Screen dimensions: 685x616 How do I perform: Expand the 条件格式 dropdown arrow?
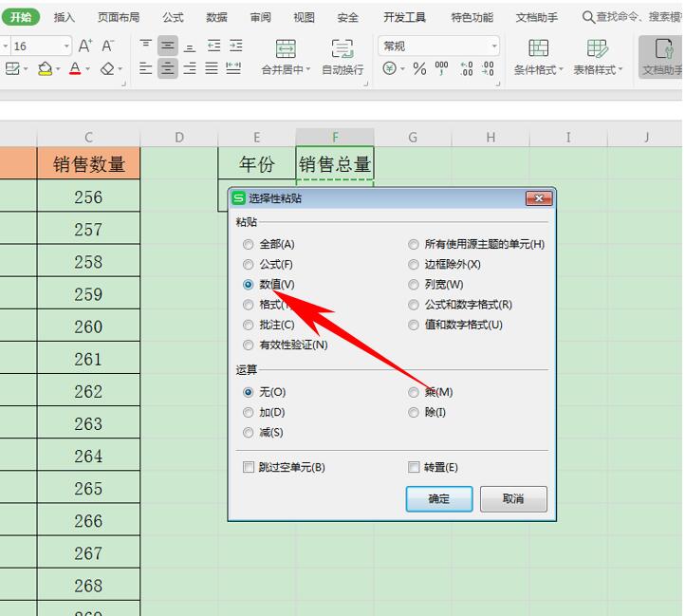click(x=561, y=69)
